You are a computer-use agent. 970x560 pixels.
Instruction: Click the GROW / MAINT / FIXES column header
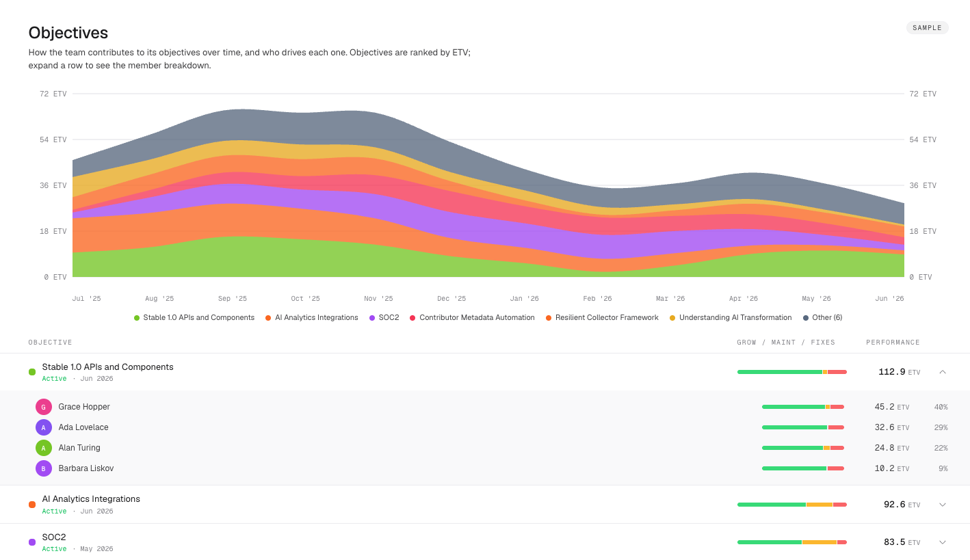[x=786, y=343]
